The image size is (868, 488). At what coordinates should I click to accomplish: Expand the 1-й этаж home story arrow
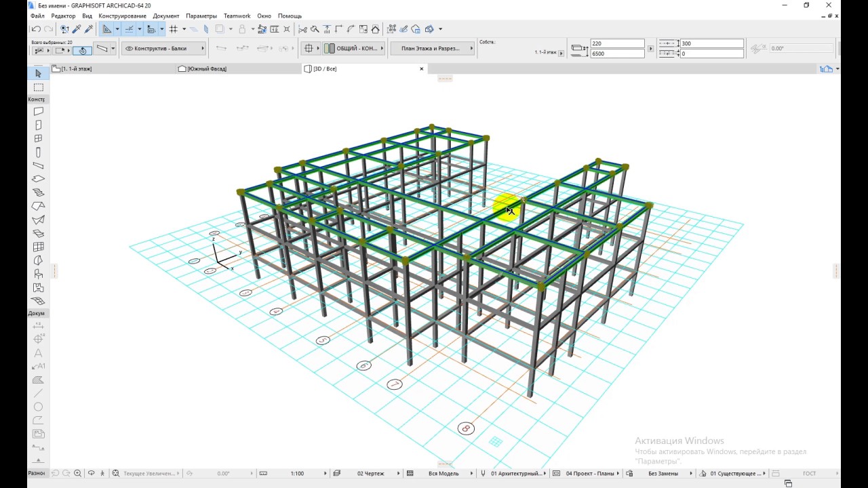coord(561,53)
